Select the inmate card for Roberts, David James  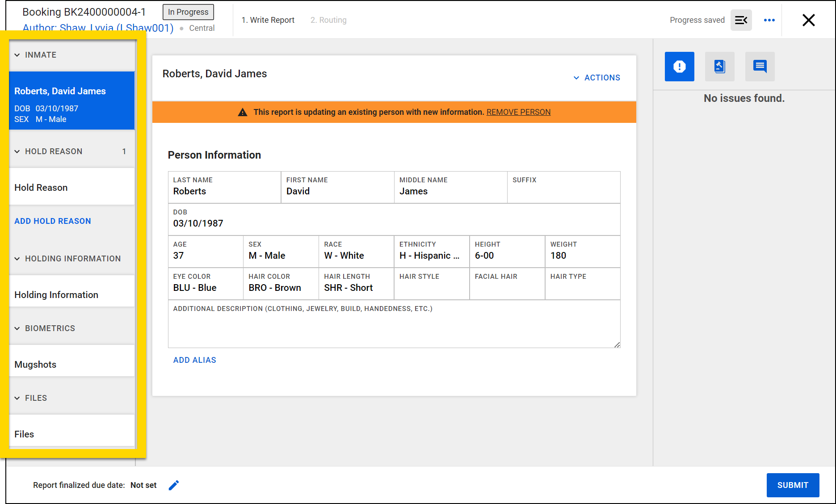pos(71,101)
